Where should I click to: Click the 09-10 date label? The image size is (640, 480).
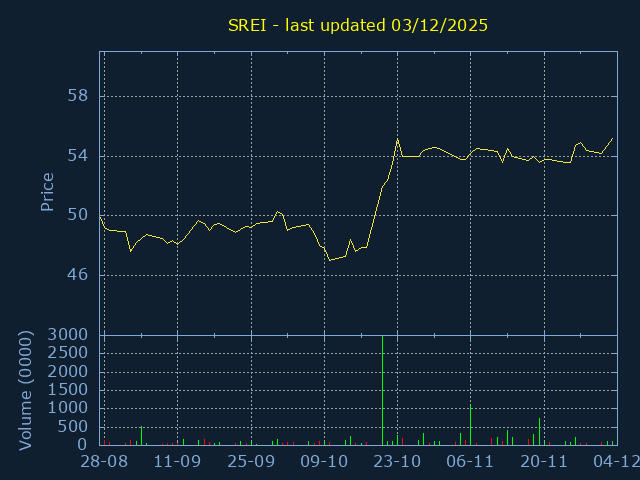324,462
